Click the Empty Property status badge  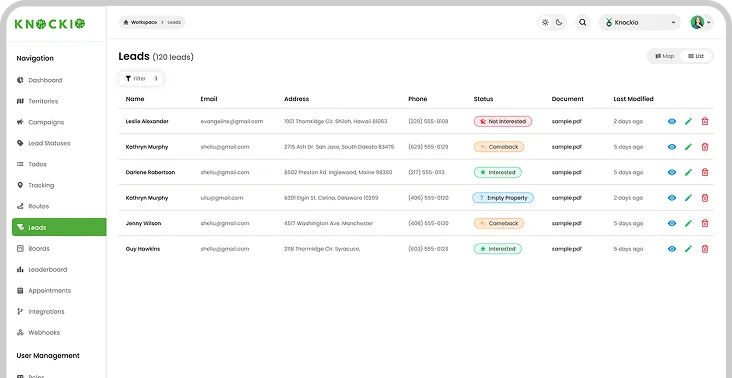tap(503, 198)
